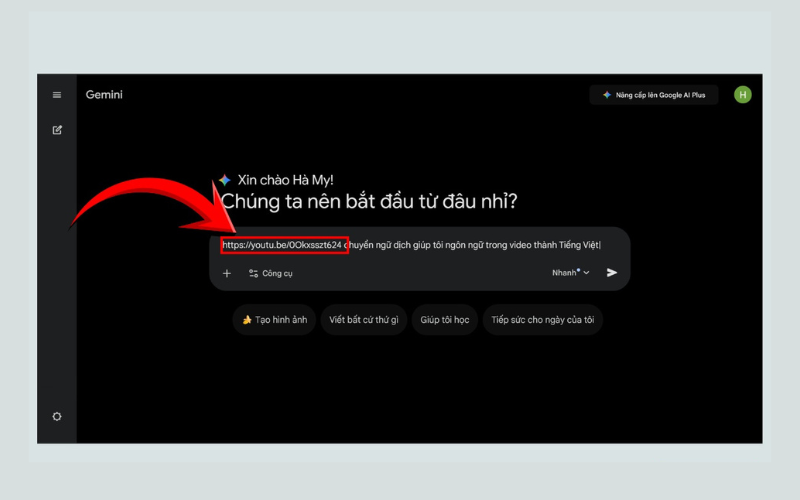This screenshot has width=800, height=500.
Task: Open the H account avatar
Action: click(742, 94)
